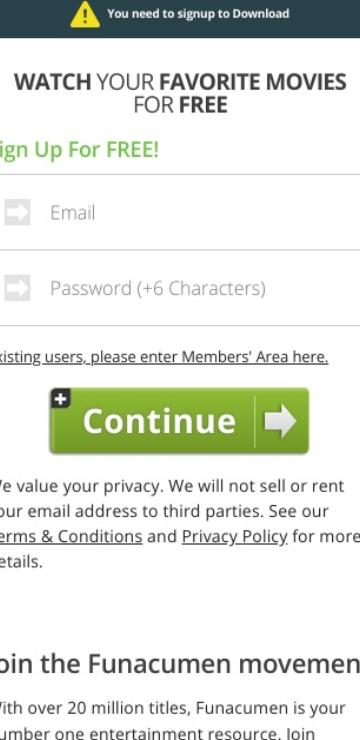Viewport: 360px width, 740px height.
Task: Click the 'Join the Funacumen movement' heading
Action: pos(180,664)
